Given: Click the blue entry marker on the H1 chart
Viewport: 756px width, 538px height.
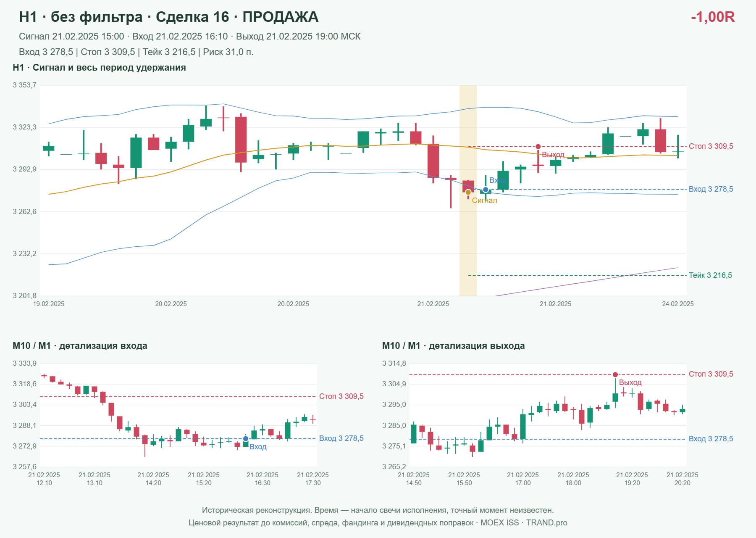Looking at the screenshot, I should (486, 190).
